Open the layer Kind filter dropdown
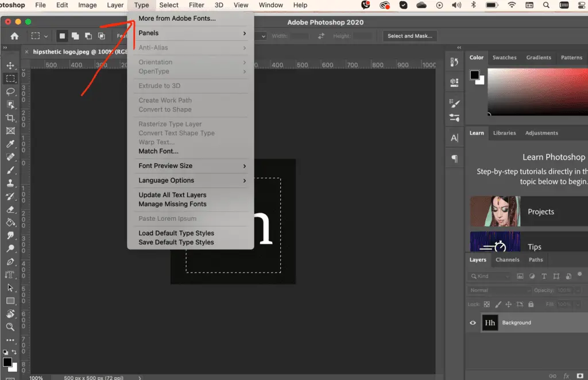Image resolution: width=588 pixels, height=380 pixels. pos(490,276)
